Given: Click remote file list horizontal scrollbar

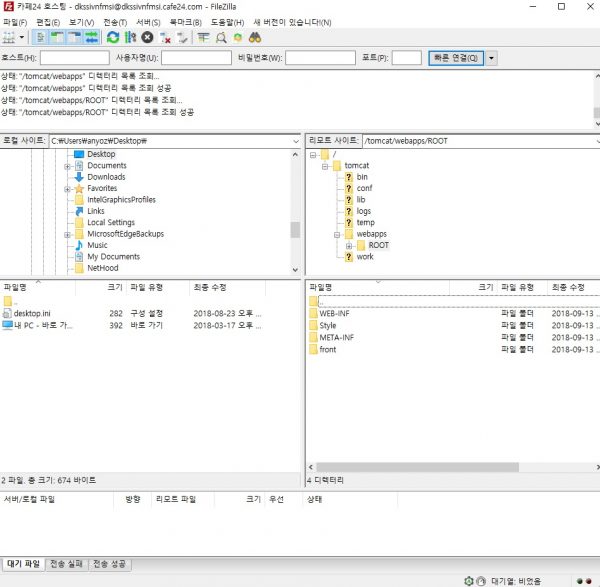Looking at the screenshot, I should click(417, 467).
